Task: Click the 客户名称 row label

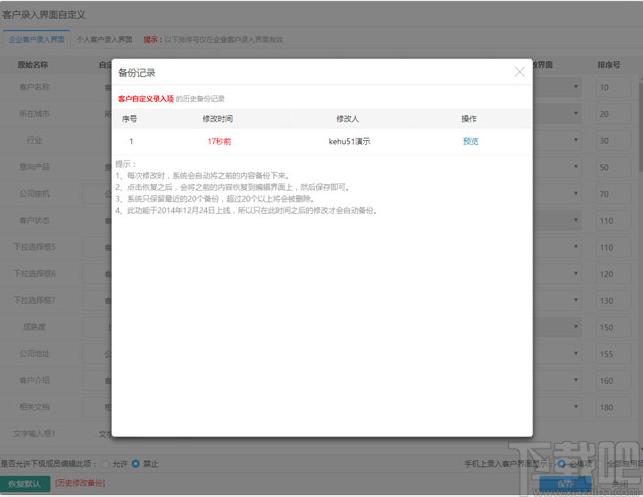Action: click(34, 87)
